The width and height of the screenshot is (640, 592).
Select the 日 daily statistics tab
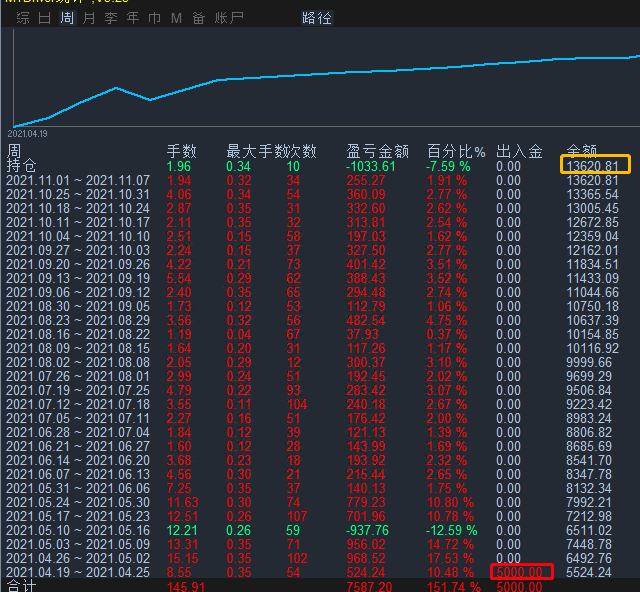point(45,18)
